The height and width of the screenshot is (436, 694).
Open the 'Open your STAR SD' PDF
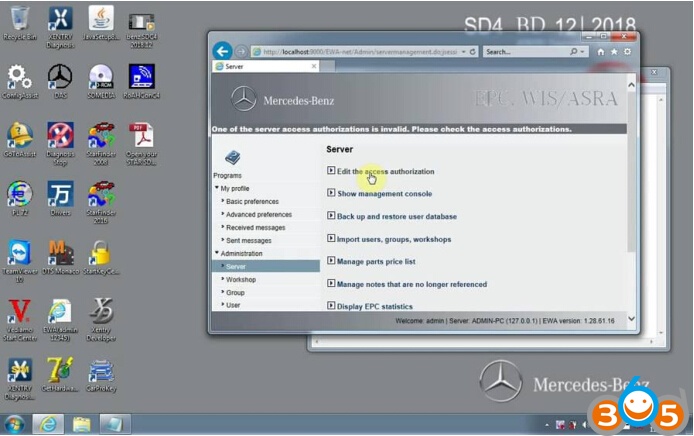[x=142, y=144]
